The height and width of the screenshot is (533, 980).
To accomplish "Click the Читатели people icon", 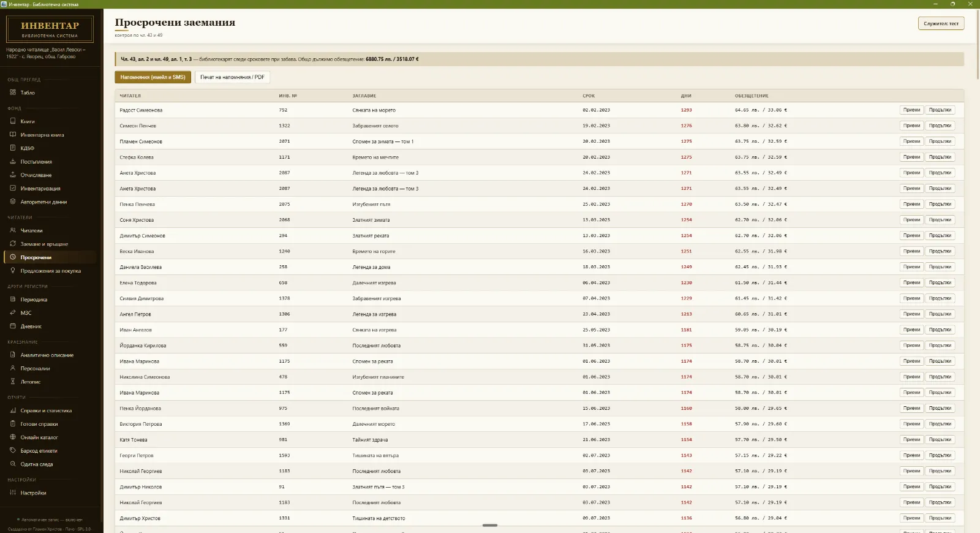I will 13,230.
